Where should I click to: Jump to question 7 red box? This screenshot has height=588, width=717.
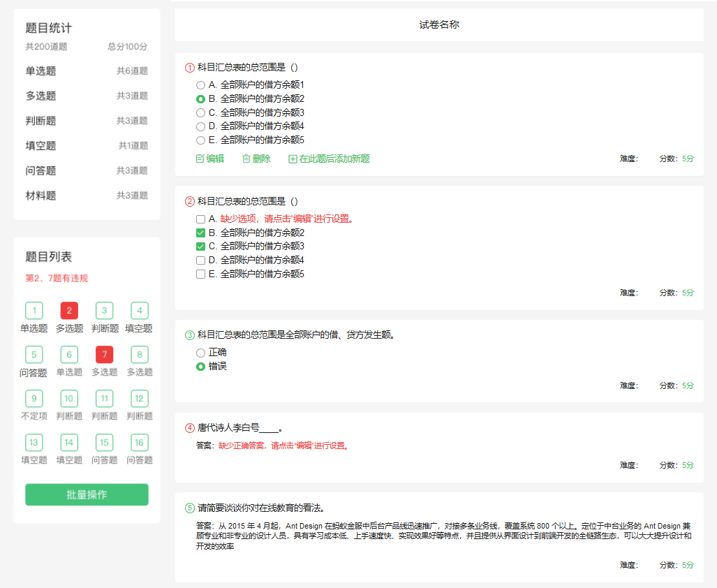(104, 355)
